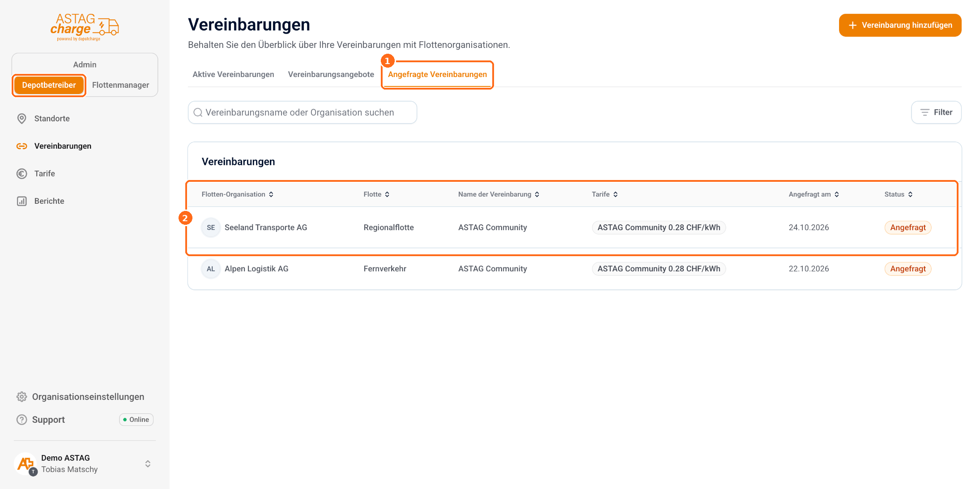Go to Standorte in sidebar
Viewport: 980px width, 489px height.
pos(52,119)
